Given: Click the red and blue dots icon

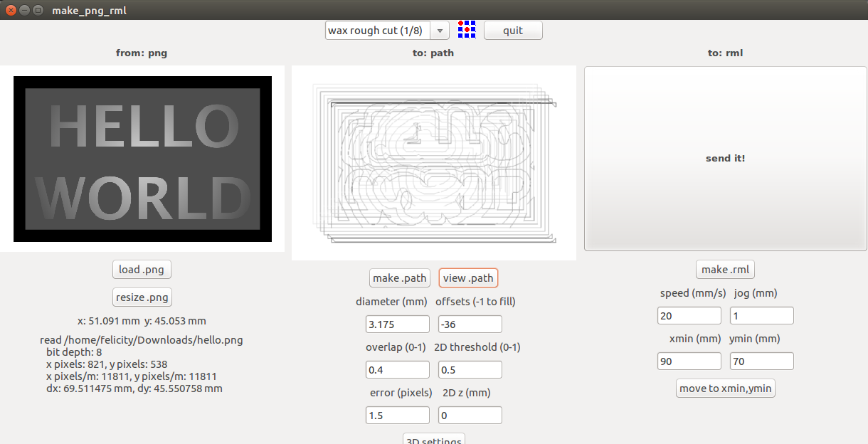Looking at the screenshot, I should [467, 30].
